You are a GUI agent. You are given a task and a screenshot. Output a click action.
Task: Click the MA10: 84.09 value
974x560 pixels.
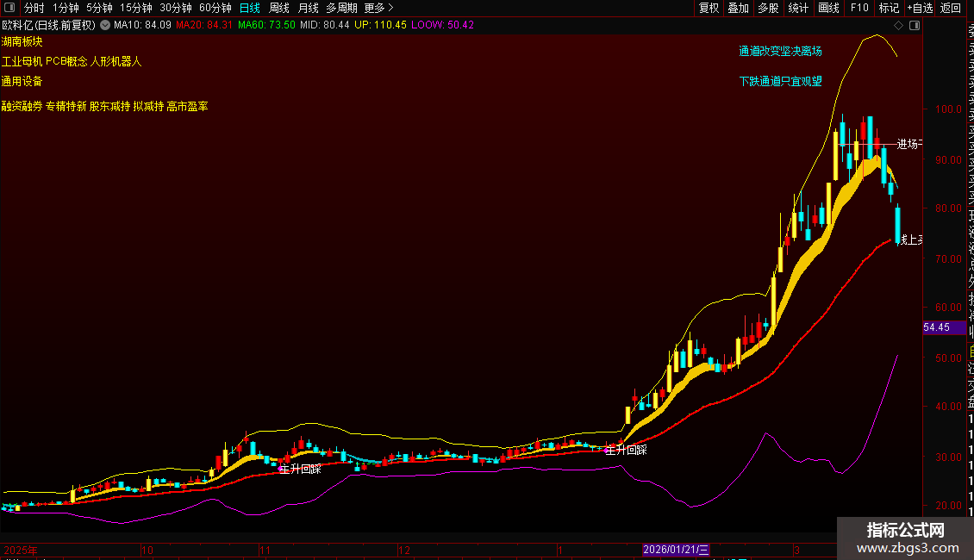pos(142,25)
